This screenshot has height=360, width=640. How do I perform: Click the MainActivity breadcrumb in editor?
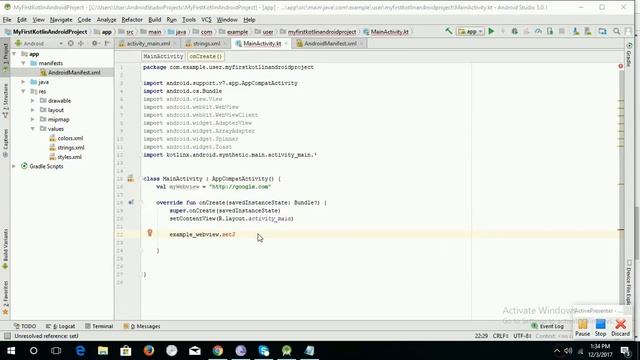163,56
